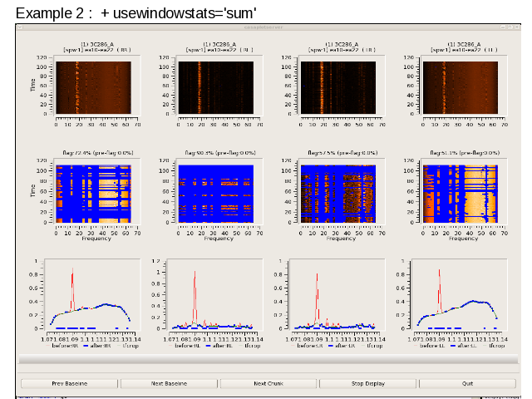The width and height of the screenshot is (532, 399).
Task: Click the window title bar at top
Action: point(268,27)
